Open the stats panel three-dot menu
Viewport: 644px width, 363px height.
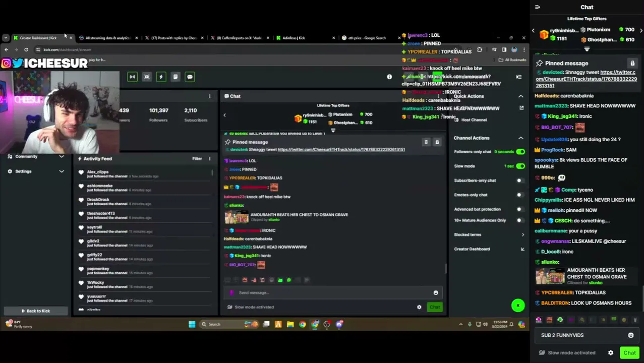coord(210,96)
